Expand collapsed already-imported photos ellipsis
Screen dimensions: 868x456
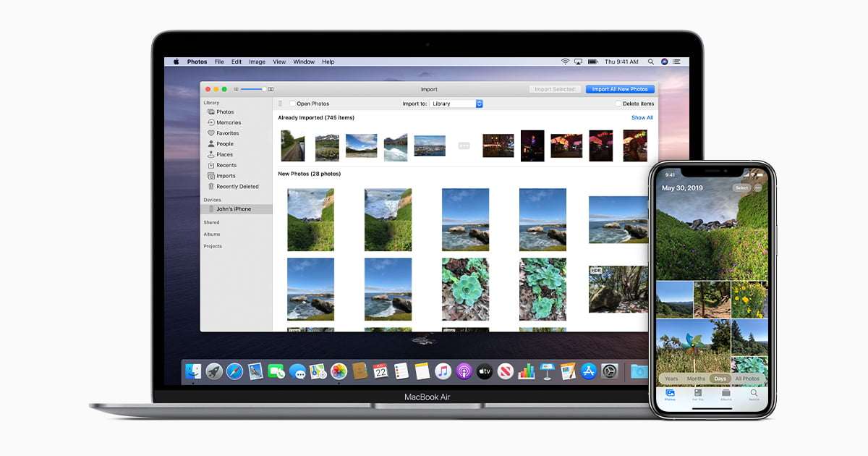click(464, 145)
